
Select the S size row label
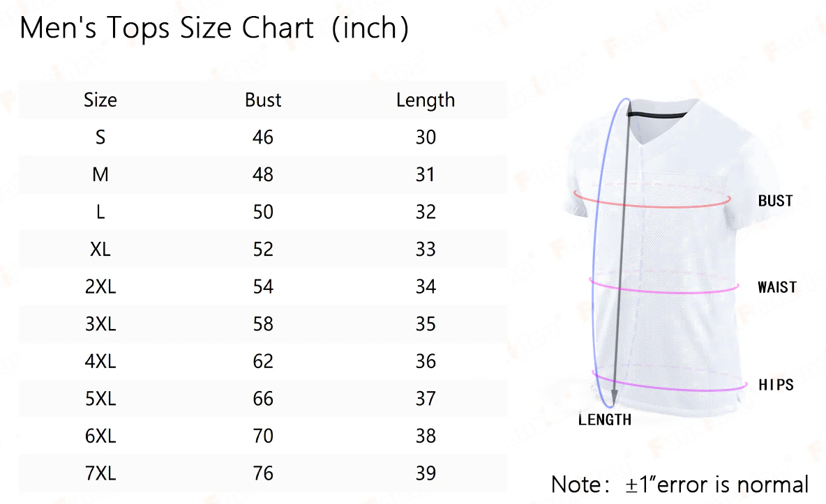(x=100, y=137)
